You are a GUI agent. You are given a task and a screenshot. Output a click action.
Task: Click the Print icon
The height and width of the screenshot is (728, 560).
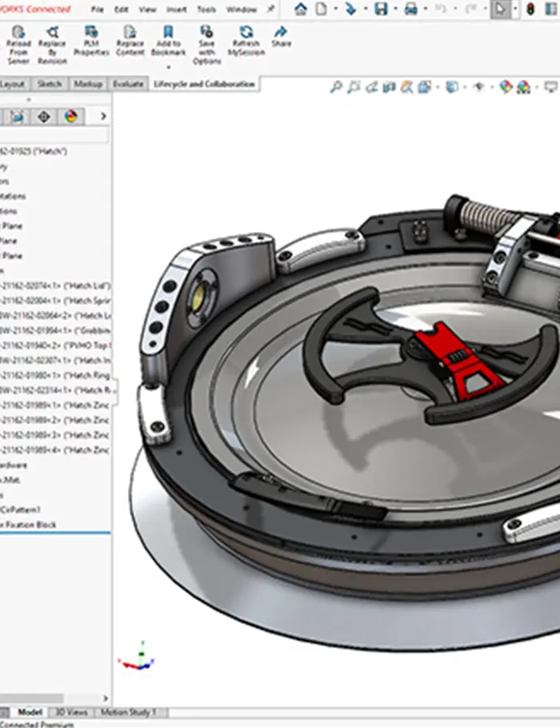tap(410, 8)
